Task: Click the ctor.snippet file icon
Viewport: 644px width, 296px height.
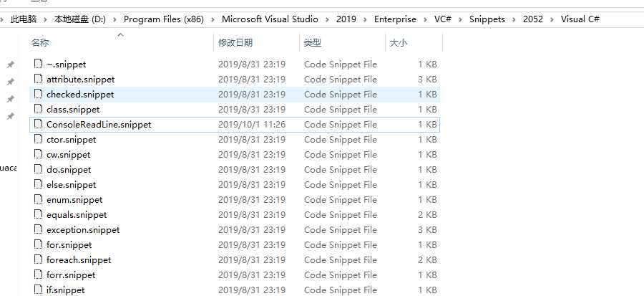Action: [38, 139]
